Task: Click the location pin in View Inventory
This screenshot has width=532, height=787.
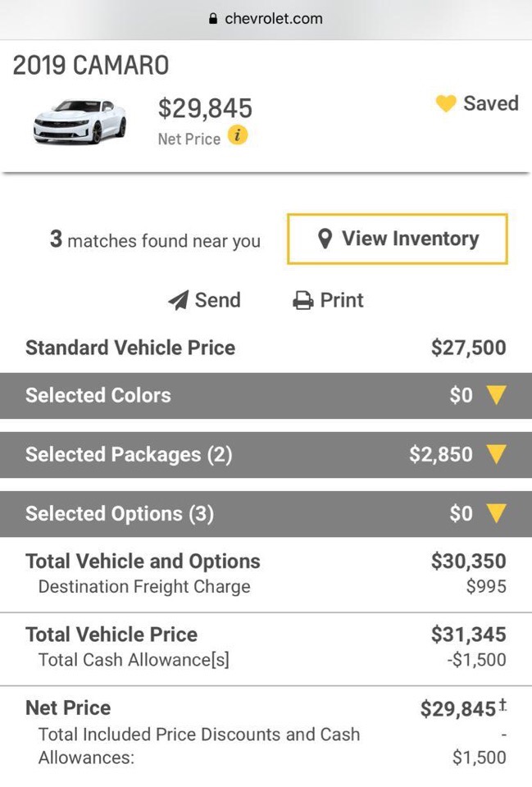Action: [x=325, y=239]
